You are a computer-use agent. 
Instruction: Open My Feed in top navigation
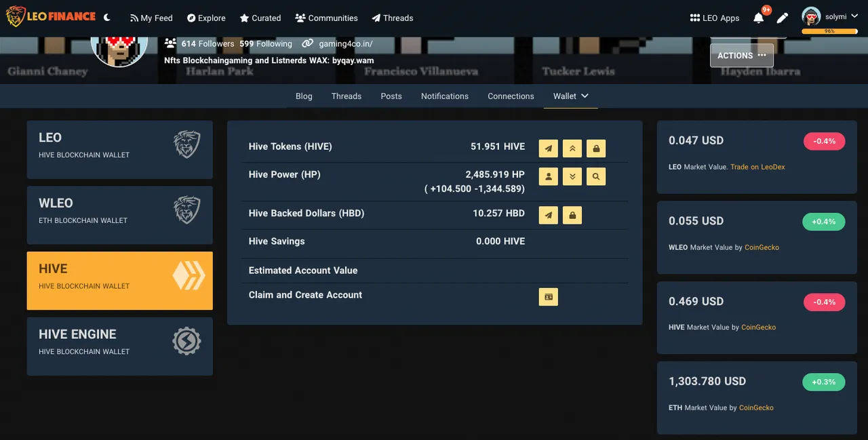coord(151,18)
